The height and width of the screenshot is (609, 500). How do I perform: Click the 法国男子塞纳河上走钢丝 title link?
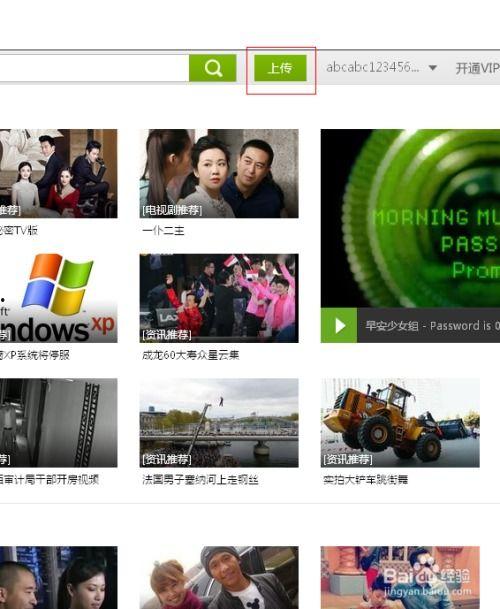coord(200,480)
